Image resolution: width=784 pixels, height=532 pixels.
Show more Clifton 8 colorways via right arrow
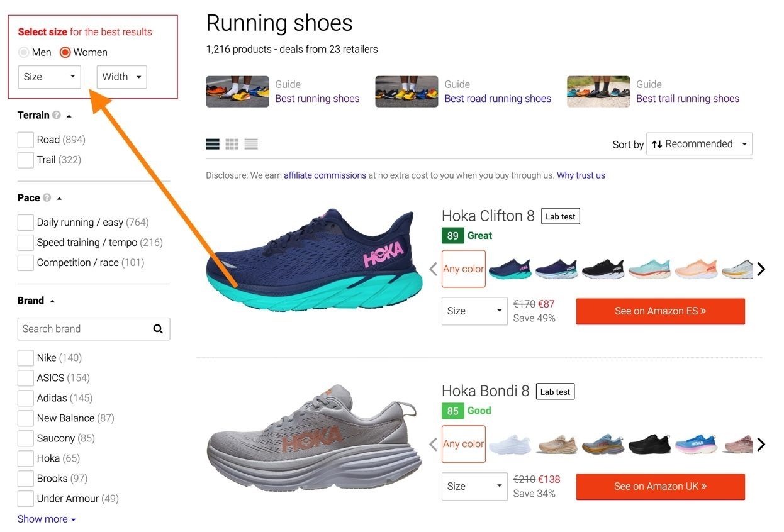pos(761,269)
